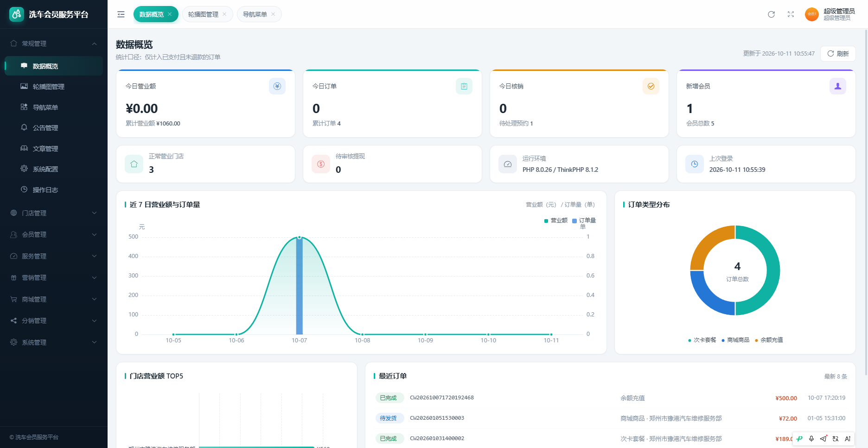This screenshot has width=868, height=448.
Task: Click the blue 10-07 order bar
Action: (300, 285)
